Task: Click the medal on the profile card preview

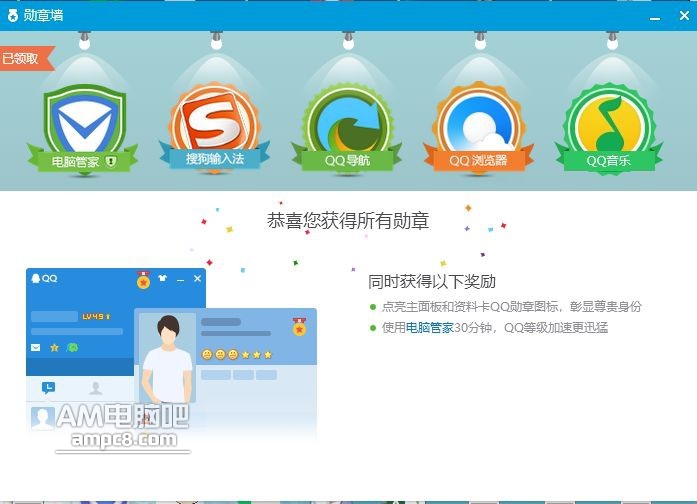Action: point(299,326)
